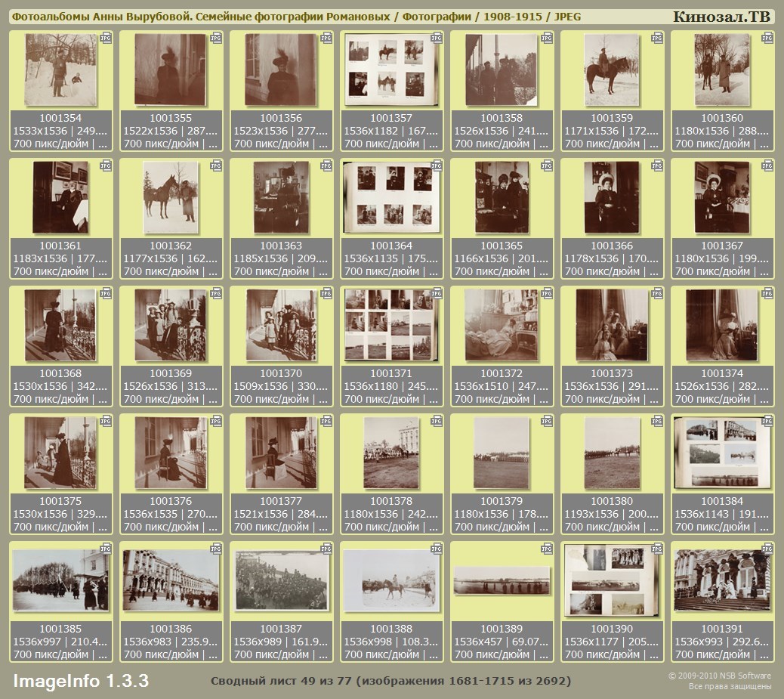
Task: Select the JPG badge of thumbnail 1001385
Action: point(106,549)
